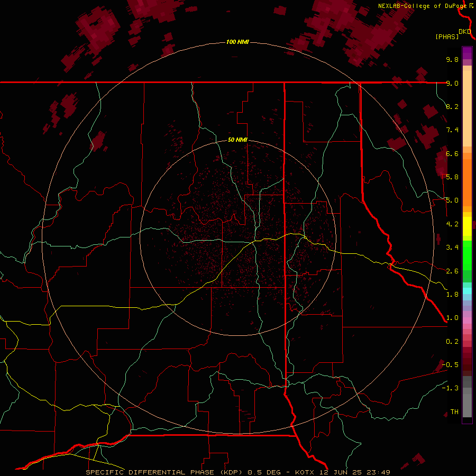Pick the cyan band on the color scale

tap(467, 291)
